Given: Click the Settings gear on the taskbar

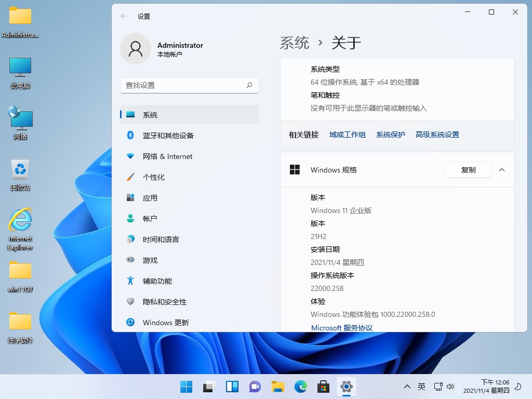Looking at the screenshot, I should click(x=347, y=387).
